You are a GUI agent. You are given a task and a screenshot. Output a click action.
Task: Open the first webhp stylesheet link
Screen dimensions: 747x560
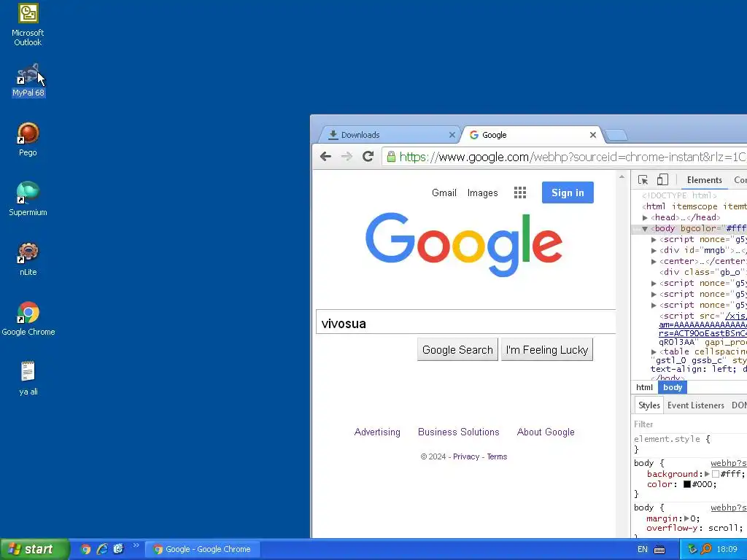click(729, 463)
